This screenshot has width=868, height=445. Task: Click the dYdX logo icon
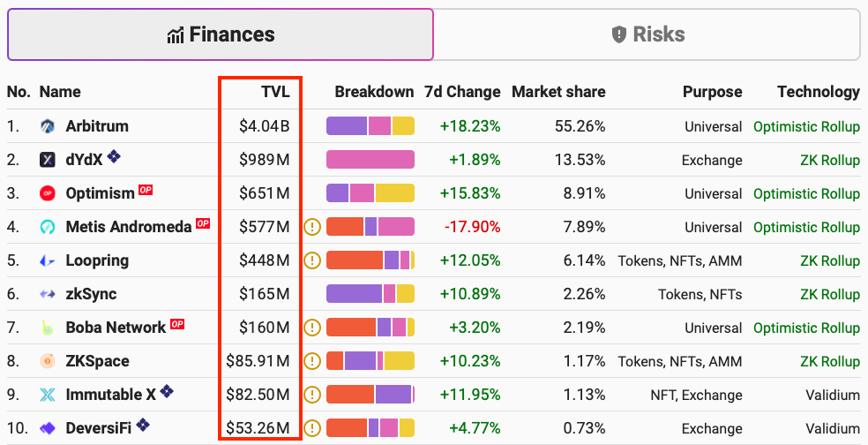pyautogui.click(x=48, y=160)
